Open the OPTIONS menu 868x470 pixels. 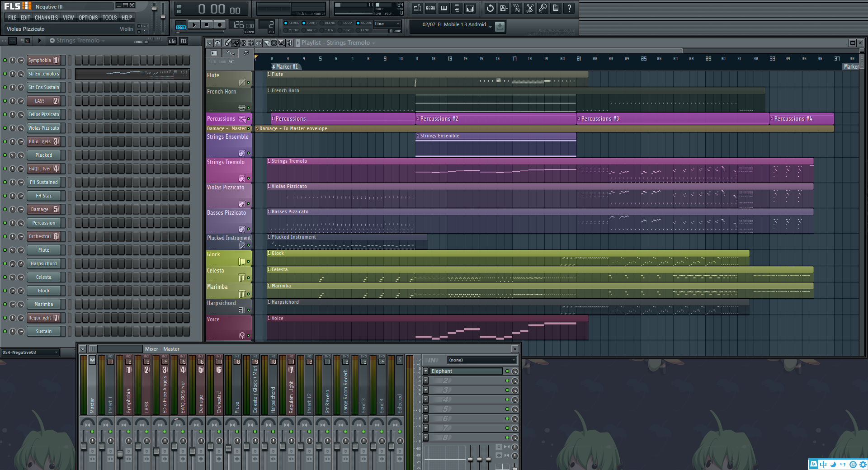[x=88, y=18]
